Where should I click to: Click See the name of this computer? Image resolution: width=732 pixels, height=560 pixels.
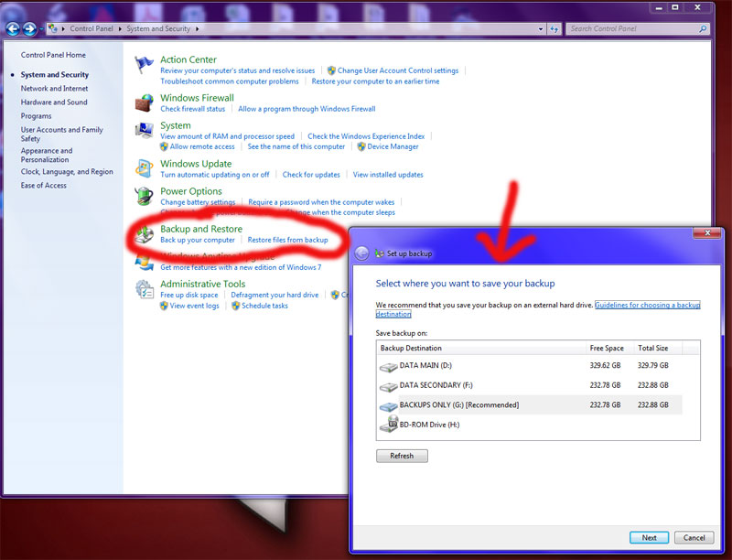click(x=296, y=146)
